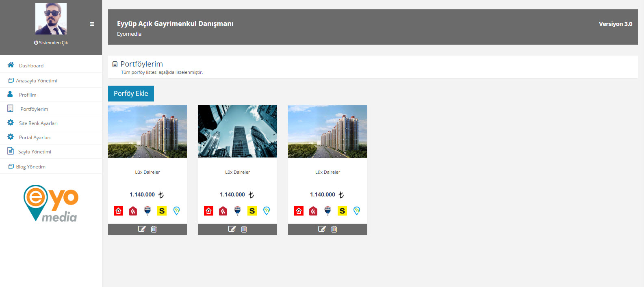Click the Portföylerim building icon
644x287 pixels.
pyautogui.click(x=10, y=108)
